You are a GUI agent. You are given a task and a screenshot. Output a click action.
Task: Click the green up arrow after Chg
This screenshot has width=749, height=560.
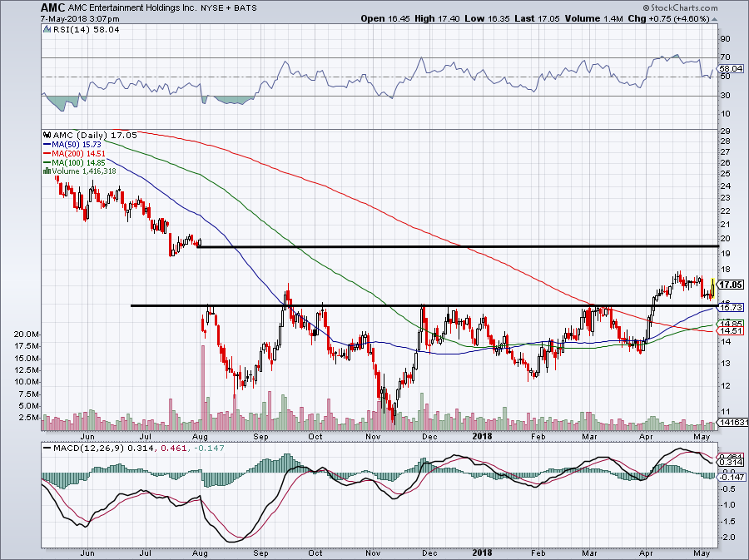[x=714, y=19]
